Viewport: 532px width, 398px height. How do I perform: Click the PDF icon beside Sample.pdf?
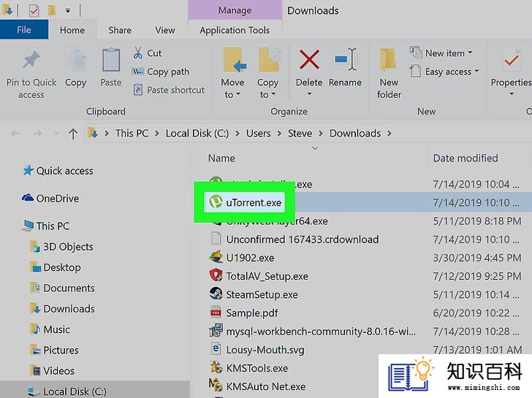[x=216, y=312]
